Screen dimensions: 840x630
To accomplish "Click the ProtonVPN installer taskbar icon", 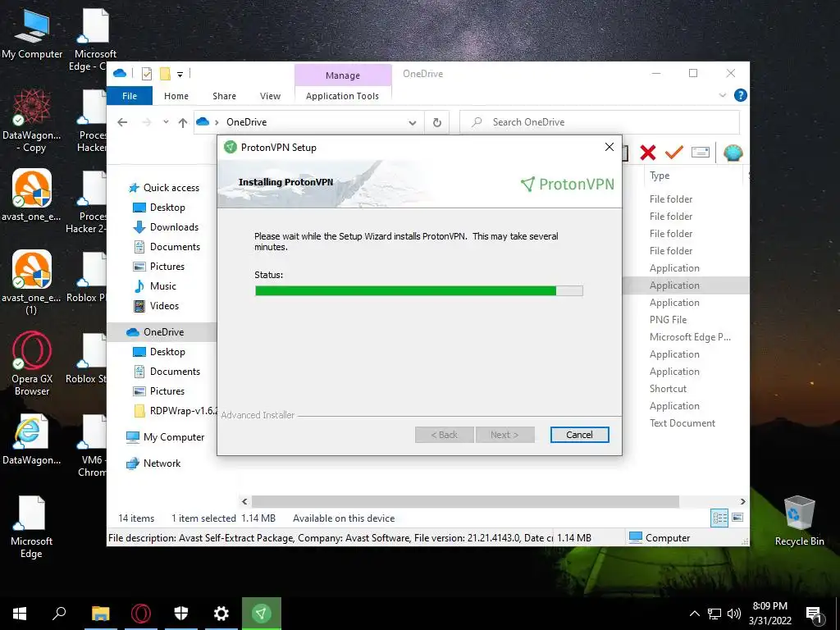I will tap(262, 614).
